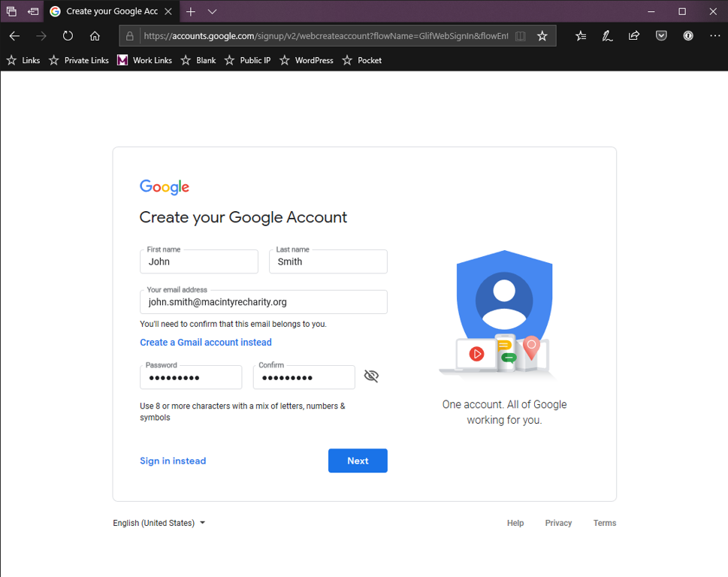728x577 pixels.
Task: Click the blue Next button
Action: coord(358,461)
